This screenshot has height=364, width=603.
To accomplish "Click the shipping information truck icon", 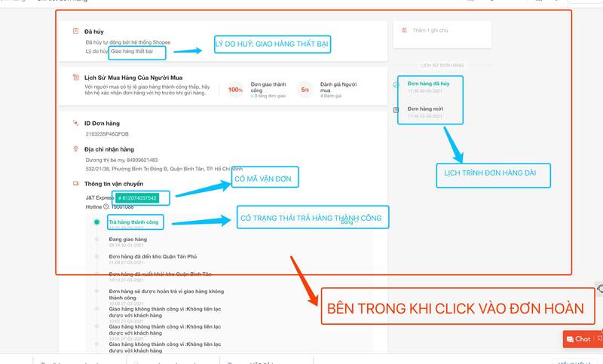I will click(x=75, y=183).
